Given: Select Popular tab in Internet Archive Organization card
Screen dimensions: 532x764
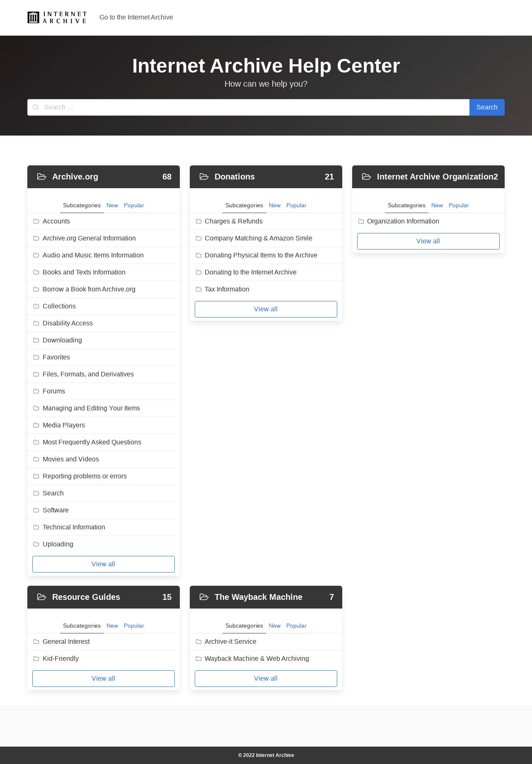Looking at the screenshot, I should click(x=459, y=205).
